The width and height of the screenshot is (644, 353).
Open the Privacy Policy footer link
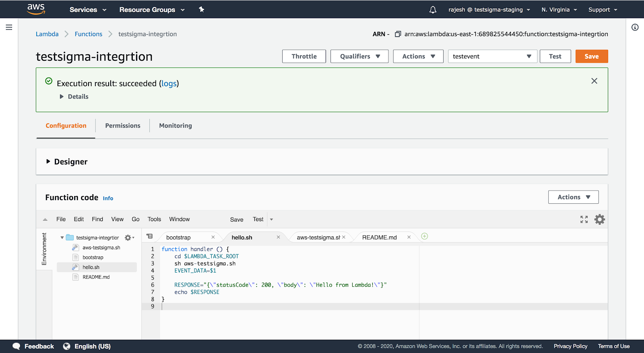570,346
